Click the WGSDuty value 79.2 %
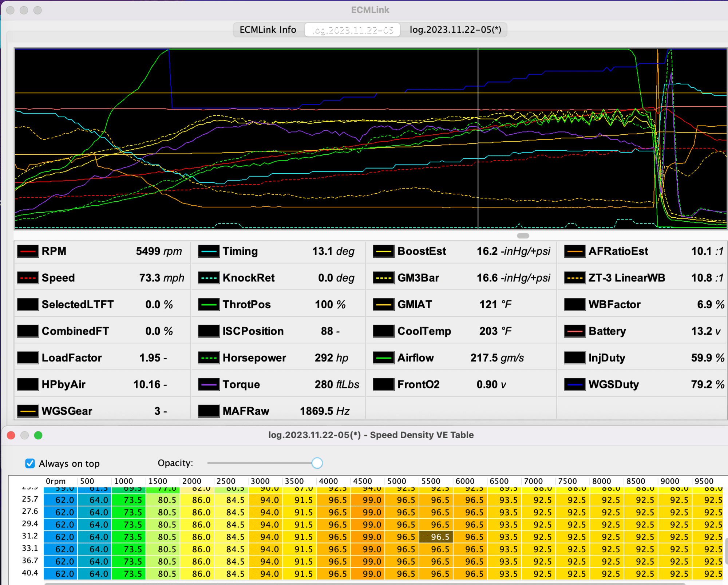The image size is (728, 585). point(708,384)
